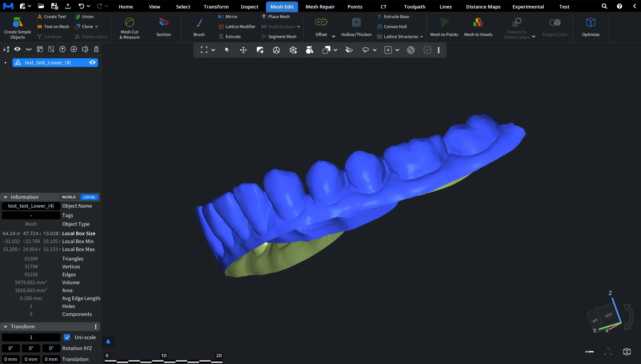
Task: Hide the test_test_Lower_(4) object
Action: (92, 62)
